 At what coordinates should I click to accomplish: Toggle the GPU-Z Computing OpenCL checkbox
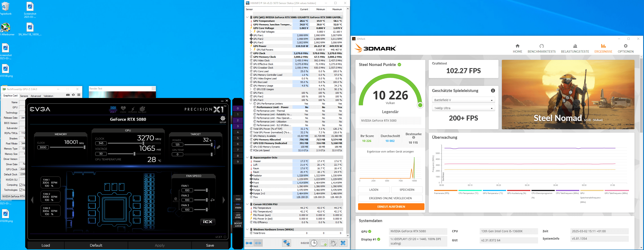coord(21,185)
